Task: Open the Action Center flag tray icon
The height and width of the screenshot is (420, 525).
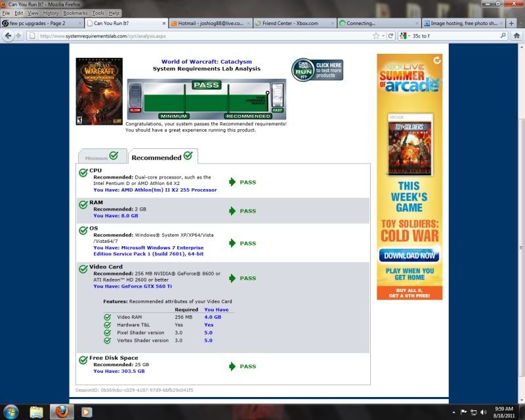Action: (x=463, y=412)
